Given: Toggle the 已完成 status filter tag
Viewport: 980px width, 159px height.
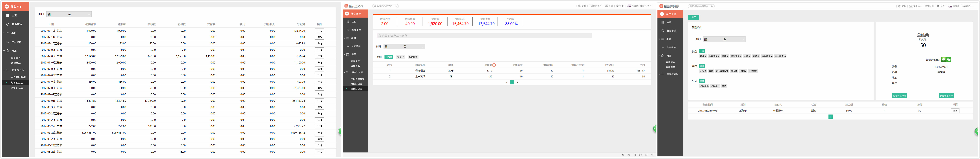Looking at the screenshot, I should coord(703,71).
